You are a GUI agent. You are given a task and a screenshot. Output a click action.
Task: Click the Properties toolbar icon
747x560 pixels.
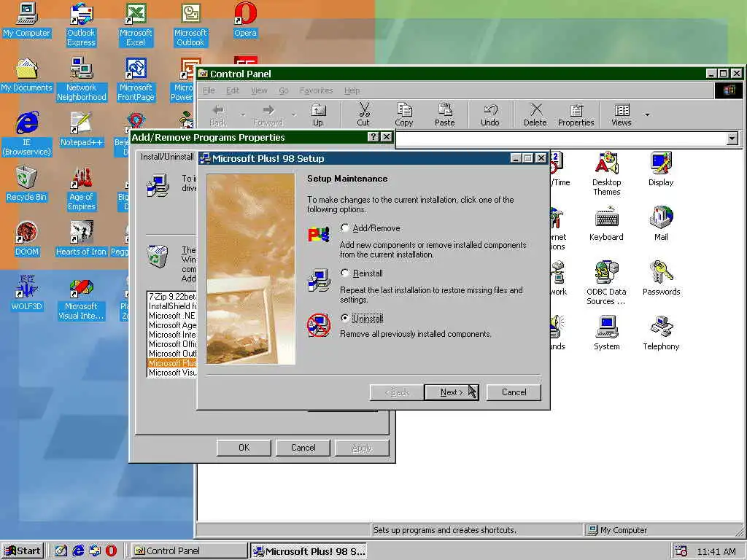tap(576, 115)
